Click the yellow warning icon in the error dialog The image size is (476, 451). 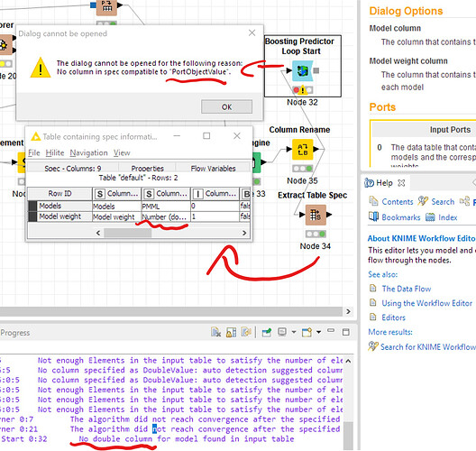[41, 68]
